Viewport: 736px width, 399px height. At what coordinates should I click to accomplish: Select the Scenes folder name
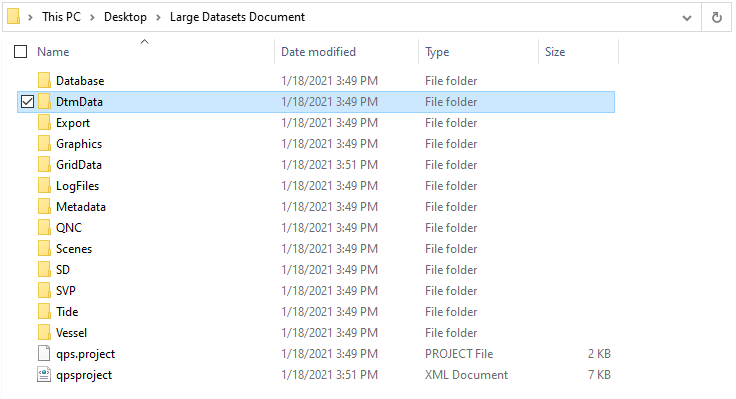coord(74,249)
